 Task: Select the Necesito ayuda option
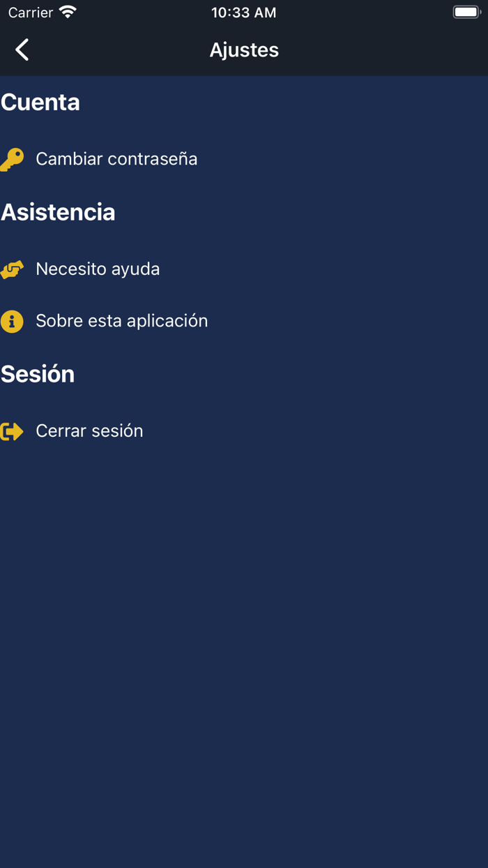98,269
